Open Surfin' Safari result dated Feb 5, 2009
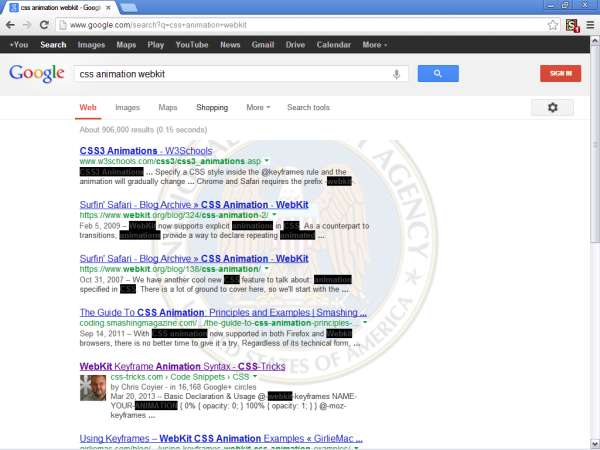Image resolution: width=600 pixels, height=450 pixels. click(194, 205)
